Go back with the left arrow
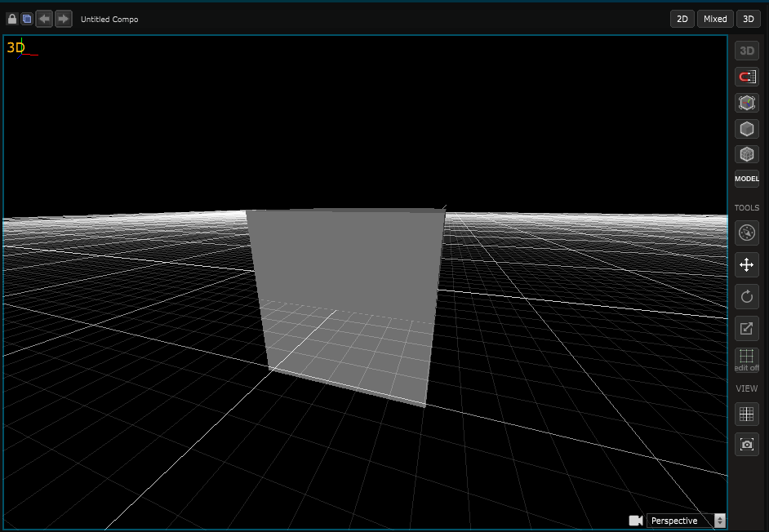Screen dimensions: 769x532 [44, 19]
